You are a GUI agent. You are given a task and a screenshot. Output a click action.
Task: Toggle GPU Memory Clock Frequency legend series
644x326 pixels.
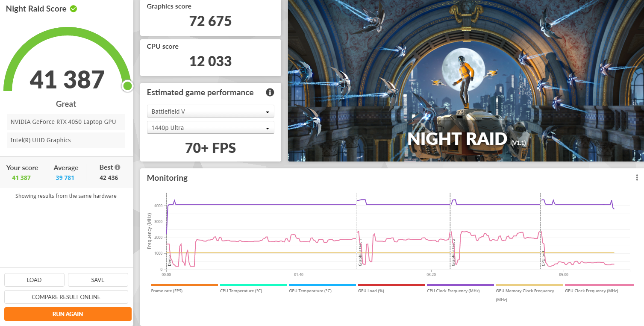[x=525, y=295]
